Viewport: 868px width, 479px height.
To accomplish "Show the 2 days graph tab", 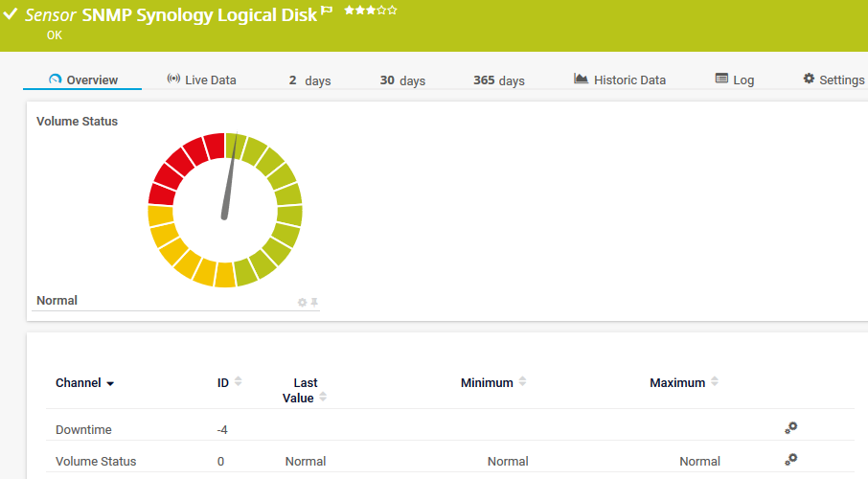I will (x=309, y=80).
